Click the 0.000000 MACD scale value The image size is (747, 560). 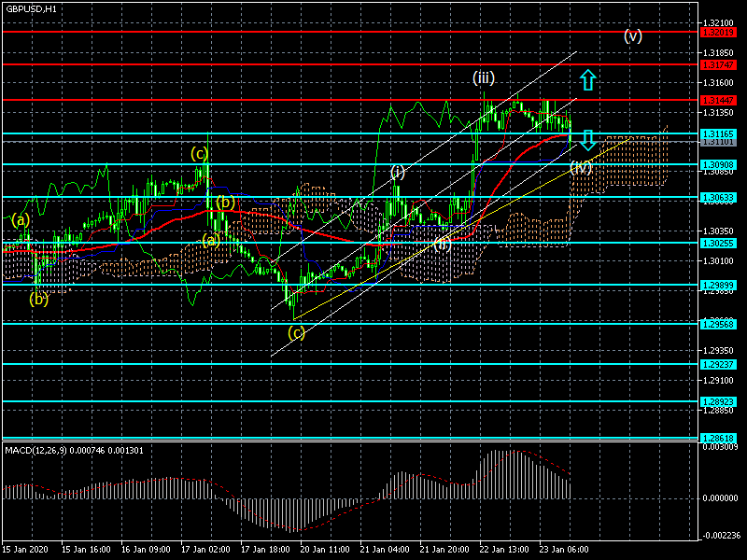pyautogui.click(x=720, y=498)
